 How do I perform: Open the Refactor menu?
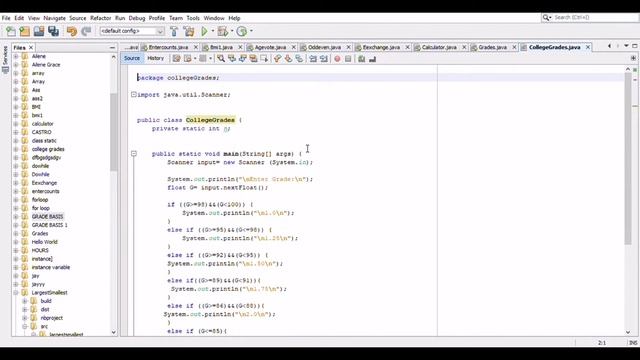[100, 18]
